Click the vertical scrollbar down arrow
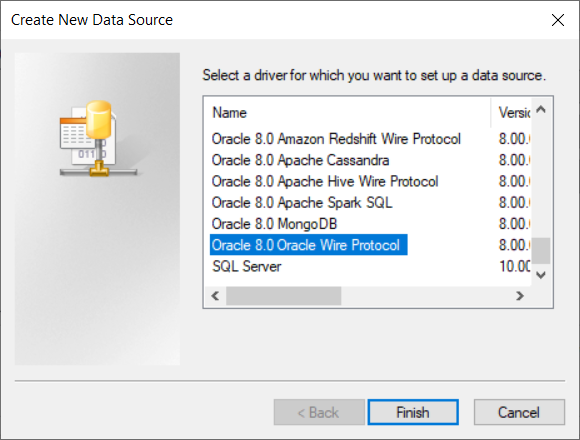This screenshot has width=580, height=440. pos(541,275)
